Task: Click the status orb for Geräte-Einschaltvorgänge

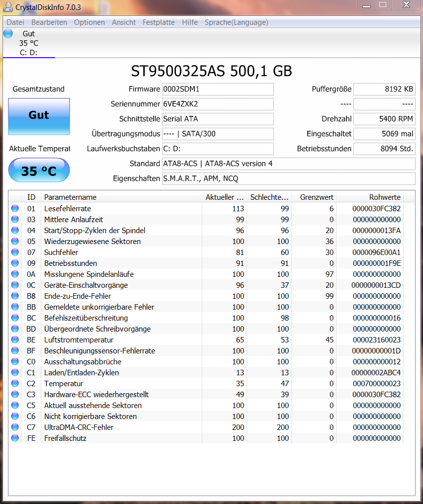Action: tap(15, 285)
